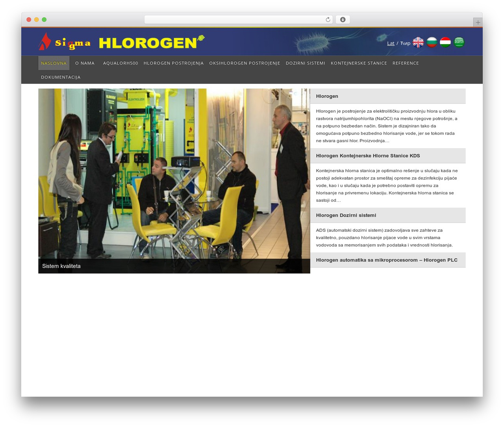The height and width of the screenshot is (427, 504).
Task: Select Dozirni Sistemi in the navigation
Action: pos(306,63)
